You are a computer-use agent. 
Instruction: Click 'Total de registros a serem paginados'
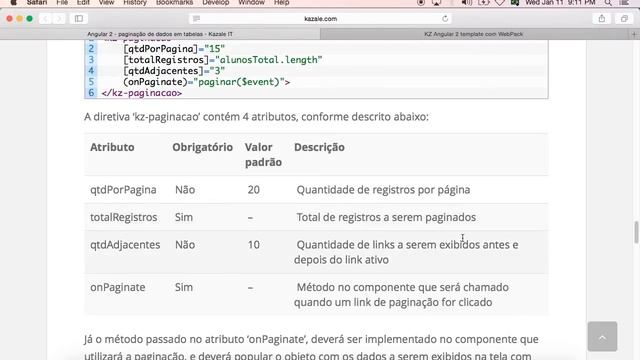(x=386, y=217)
